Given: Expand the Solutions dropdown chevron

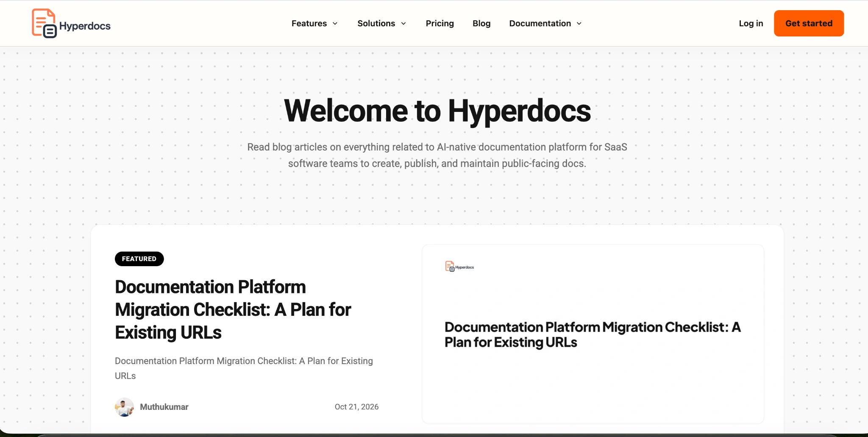Looking at the screenshot, I should coord(403,24).
